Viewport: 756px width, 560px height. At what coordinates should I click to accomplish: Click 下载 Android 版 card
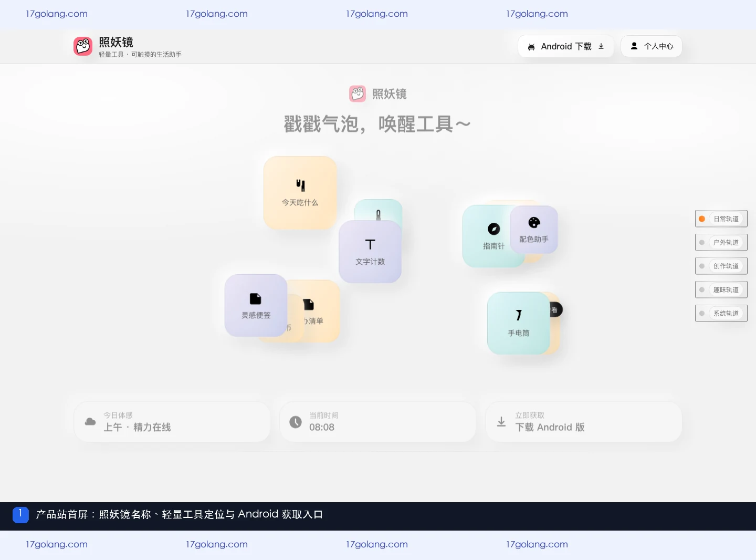click(584, 422)
